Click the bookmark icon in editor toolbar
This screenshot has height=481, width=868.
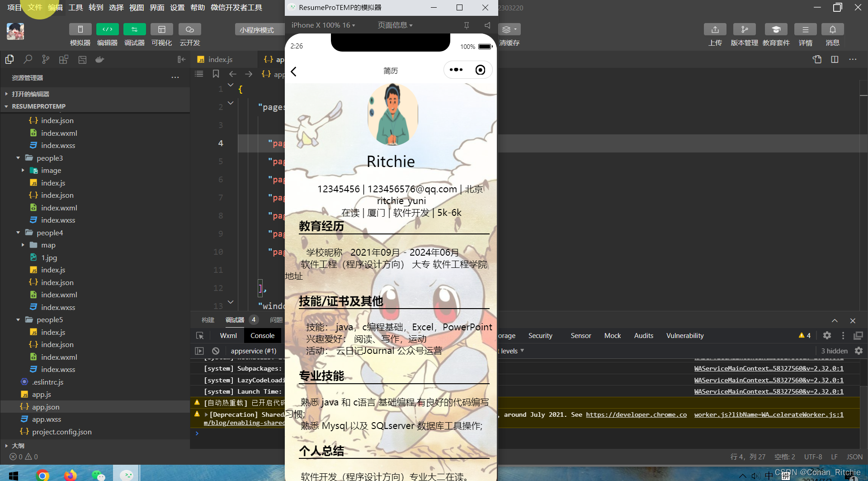point(216,74)
